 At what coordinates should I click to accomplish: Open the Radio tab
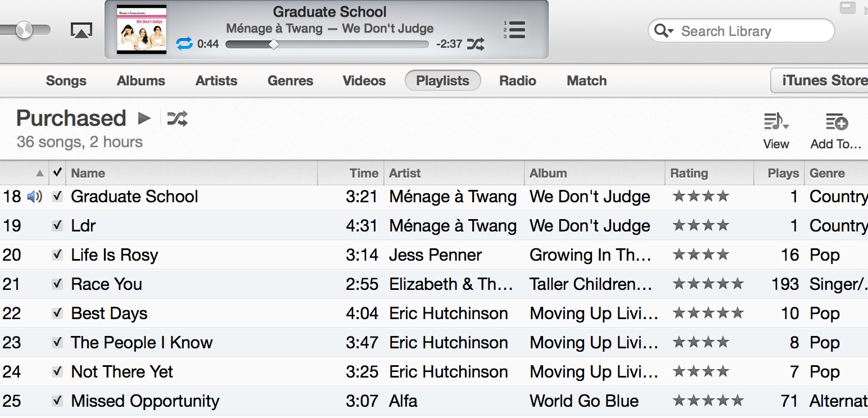pyautogui.click(x=517, y=81)
